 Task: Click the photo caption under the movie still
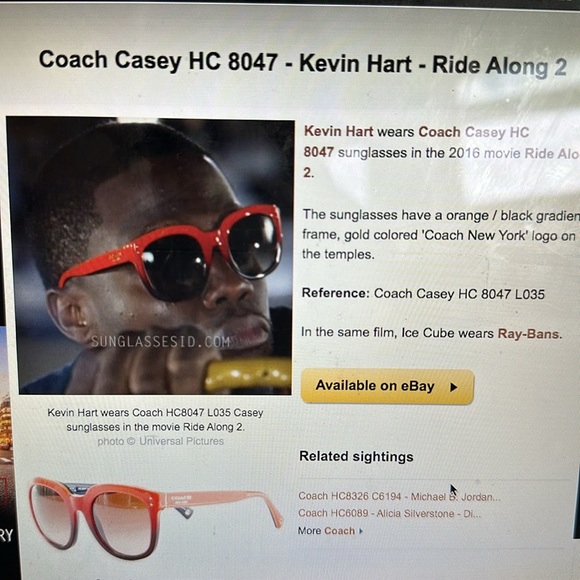pyautogui.click(x=155, y=419)
